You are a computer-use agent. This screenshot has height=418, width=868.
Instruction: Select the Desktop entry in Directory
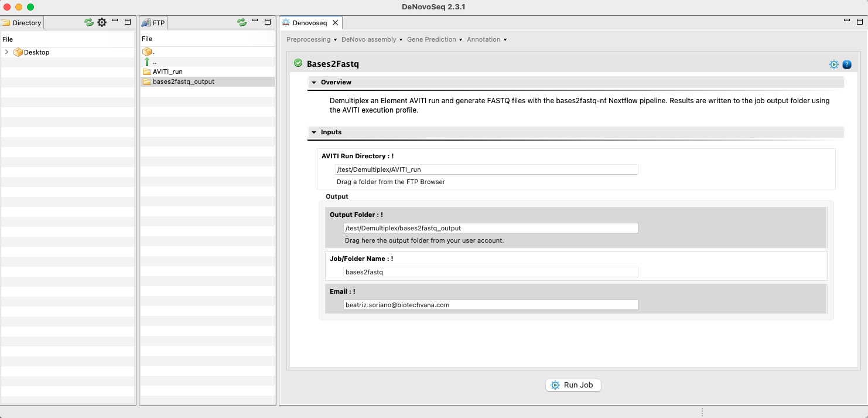[36, 52]
